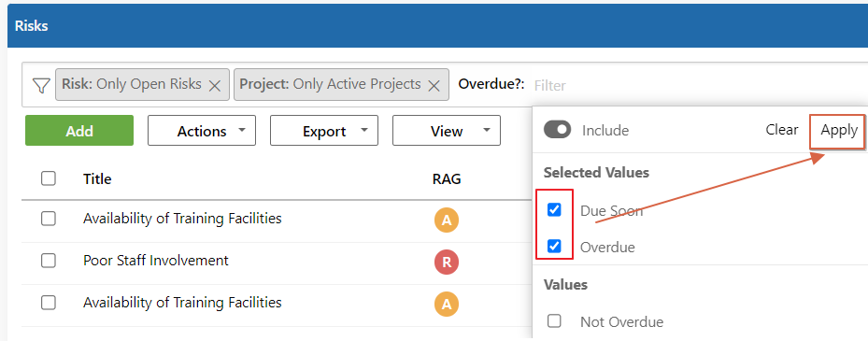
Task: Sort by the Title column header
Action: (97, 178)
